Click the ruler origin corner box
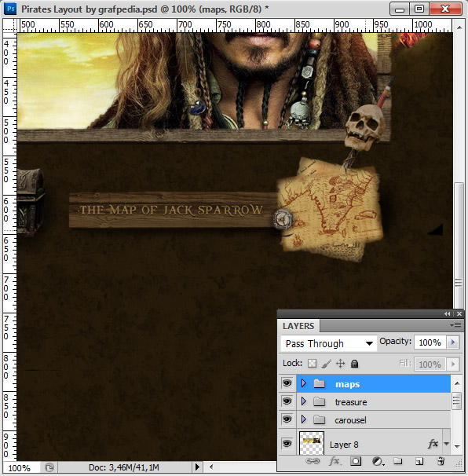 (x=9, y=25)
